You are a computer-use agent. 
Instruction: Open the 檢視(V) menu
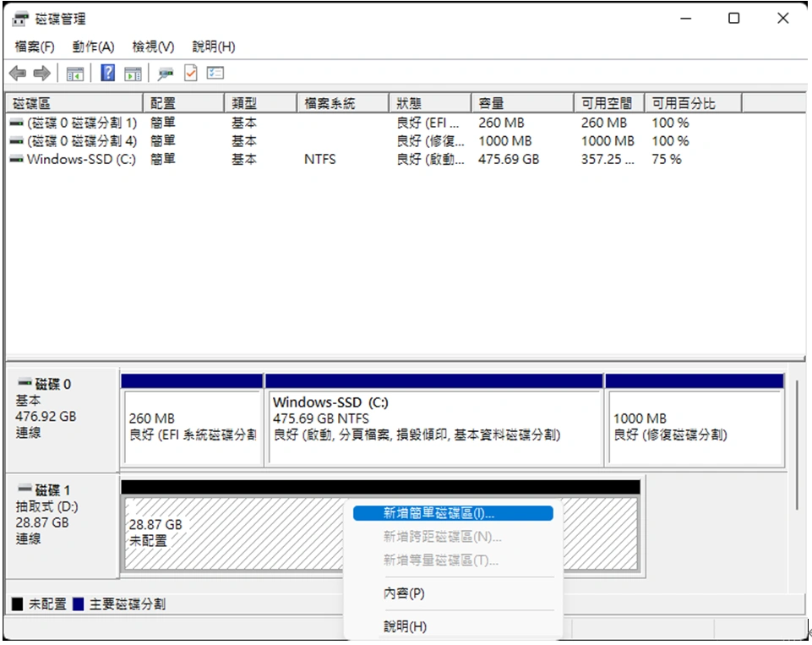[153, 46]
